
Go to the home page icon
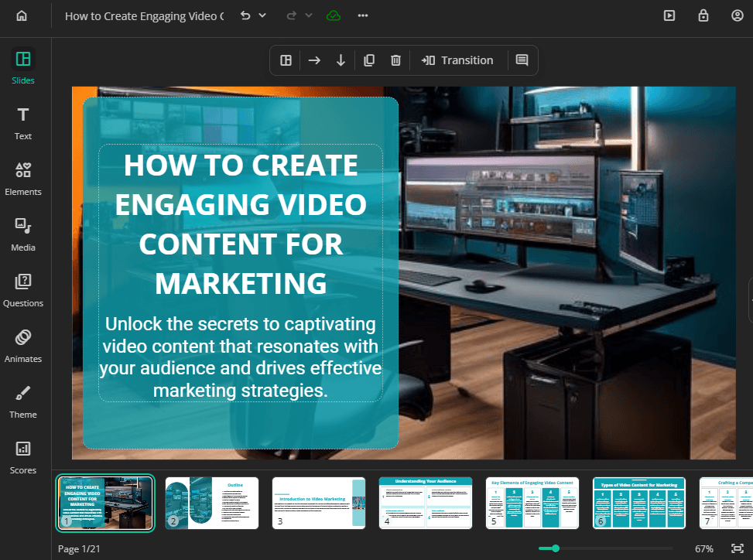[22, 15]
